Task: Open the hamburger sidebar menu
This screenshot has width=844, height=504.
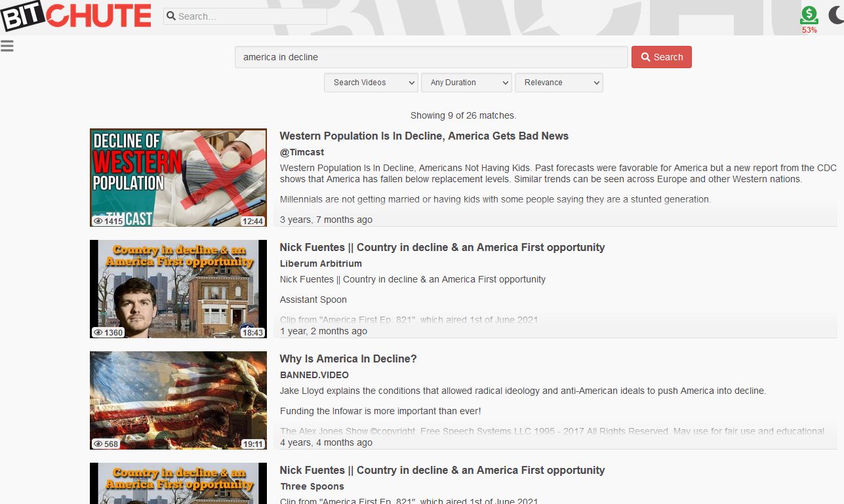Action: (7, 46)
